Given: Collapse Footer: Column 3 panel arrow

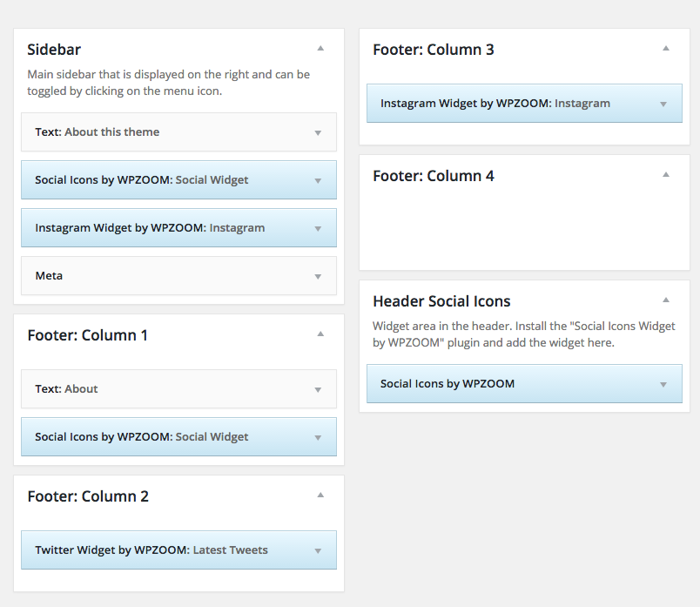Looking at the screenshot, I should (666, 48).
